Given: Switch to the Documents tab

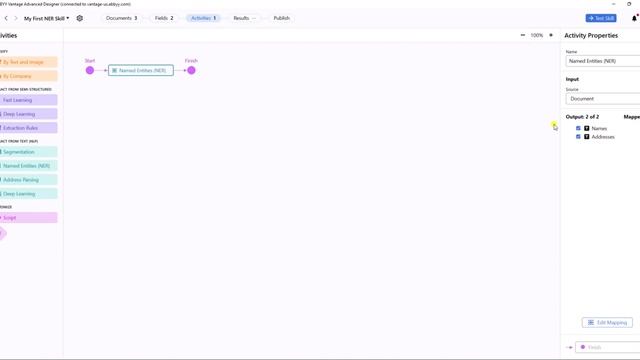Looking at the screenshot, I should (x=121, y=18).
